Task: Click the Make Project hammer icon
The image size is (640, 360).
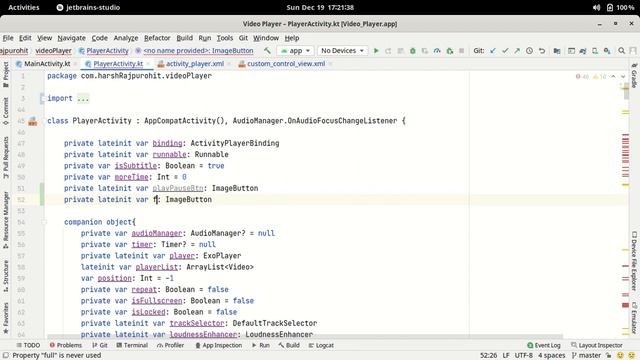Action: [267, 51]
